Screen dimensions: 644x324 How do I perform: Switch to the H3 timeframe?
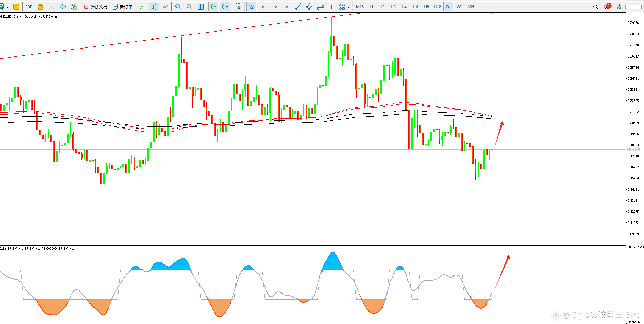[393, 7]
